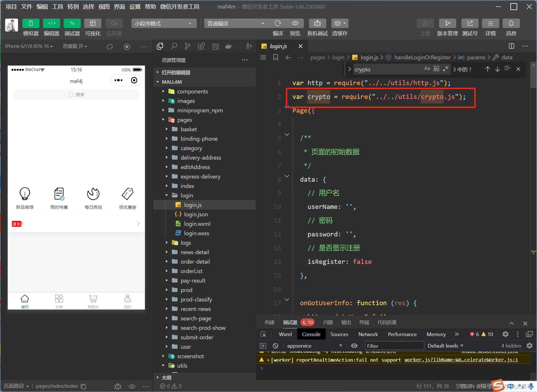The height and width of the screenshot is (392, 537).
Task: Open the extensions sidebar icon
Action: tap(201, 46)
